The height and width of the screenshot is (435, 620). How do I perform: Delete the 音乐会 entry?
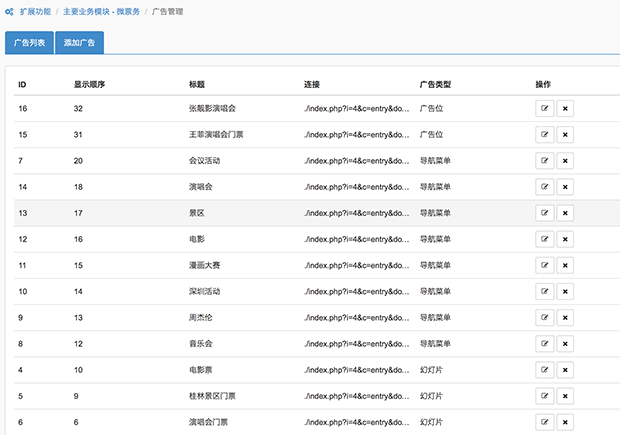coord(565,343)
